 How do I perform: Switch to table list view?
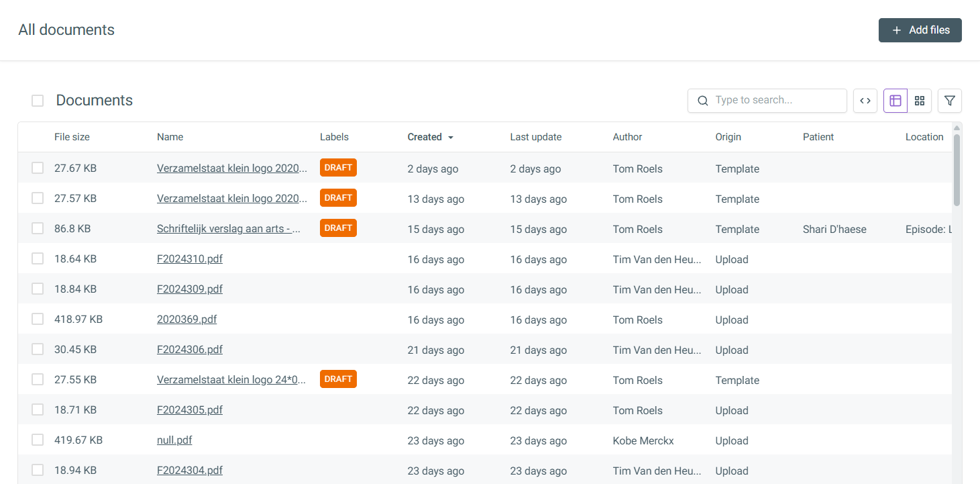(895, 101)
